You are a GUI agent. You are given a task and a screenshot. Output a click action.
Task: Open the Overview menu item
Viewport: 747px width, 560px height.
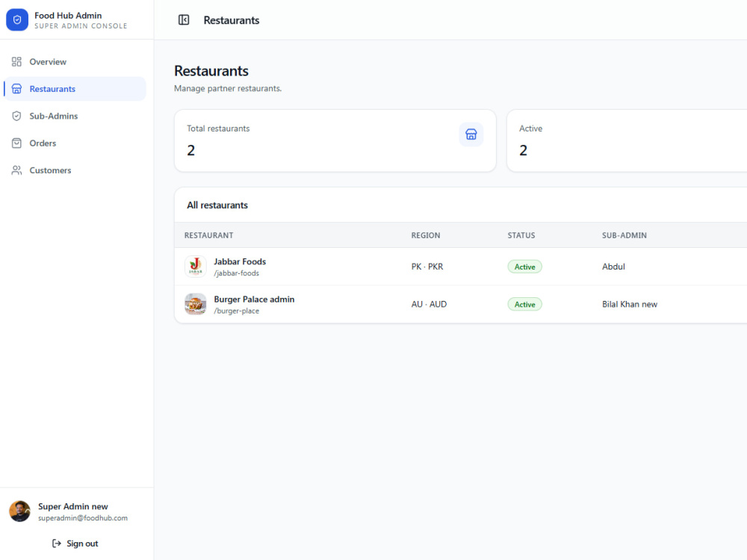pyautogui.click(x=75, y=62)
